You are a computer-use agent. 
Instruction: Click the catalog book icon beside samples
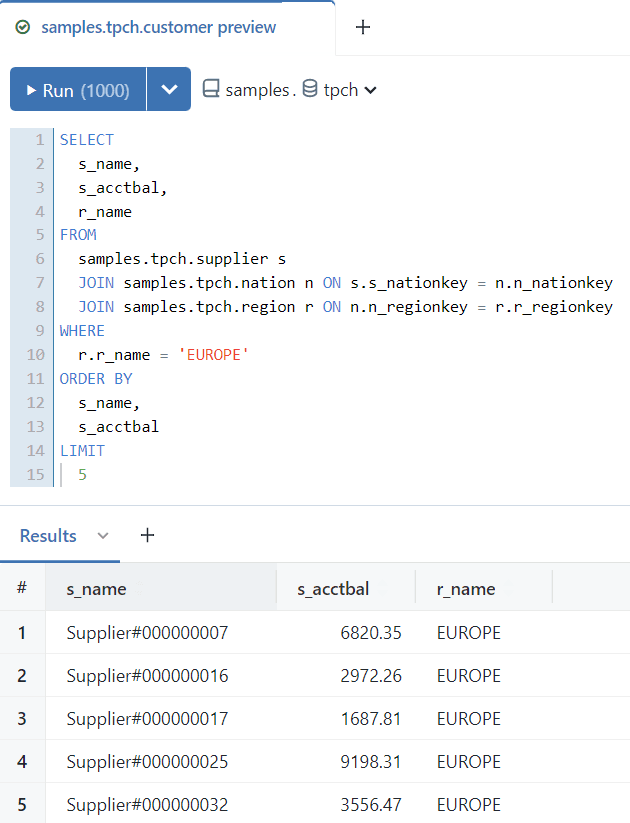pos(211,90)
